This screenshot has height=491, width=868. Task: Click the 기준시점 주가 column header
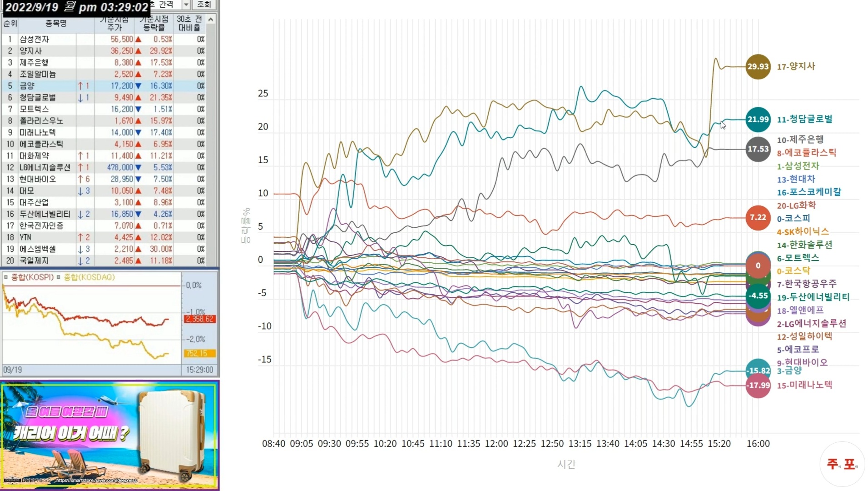(x=115, y=23)
